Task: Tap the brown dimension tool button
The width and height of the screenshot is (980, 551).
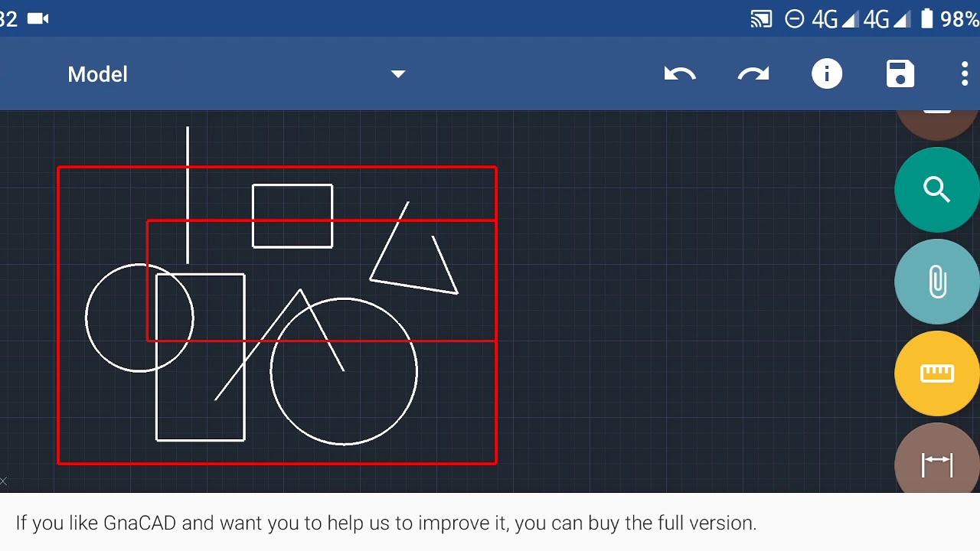Action: (x=937, y=459)
